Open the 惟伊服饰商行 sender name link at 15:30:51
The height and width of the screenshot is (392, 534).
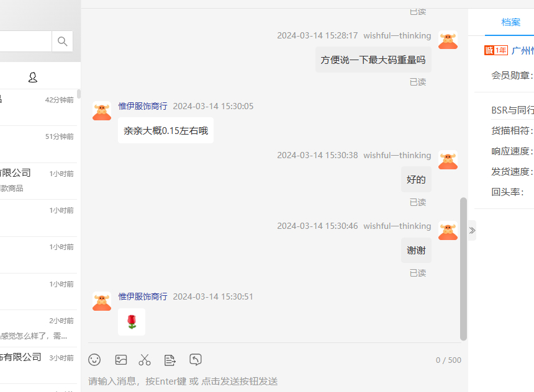tap(143, 296)
